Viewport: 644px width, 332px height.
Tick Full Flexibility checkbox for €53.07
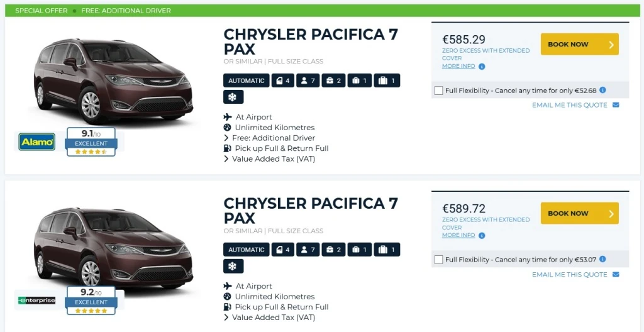pyautogui.click(x=438, y=260)
